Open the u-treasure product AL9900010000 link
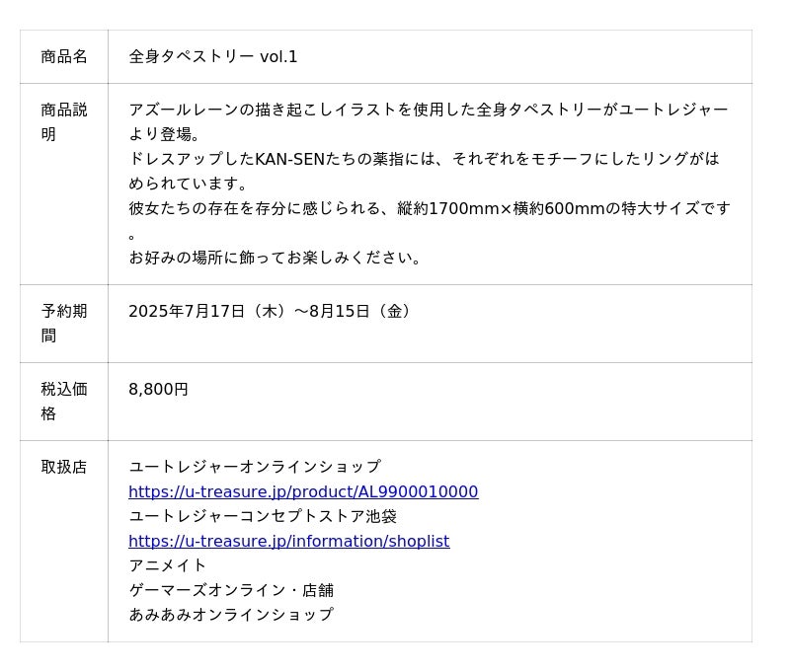This screenshot has height=672, width=790. tap(303, 491)
